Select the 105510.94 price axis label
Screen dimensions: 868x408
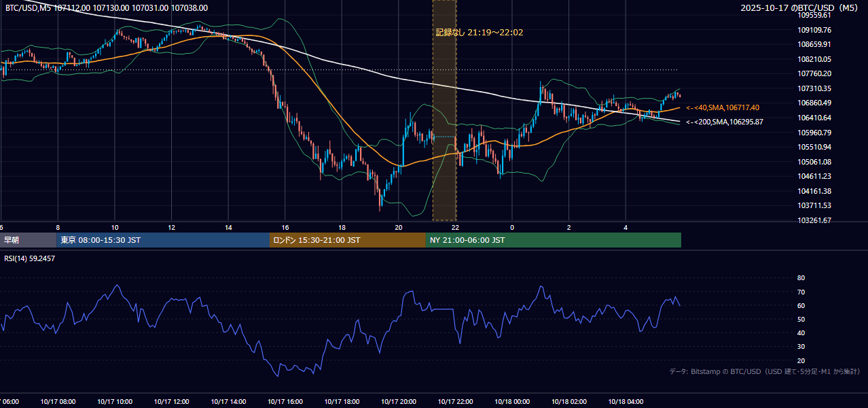pos(814,147)
